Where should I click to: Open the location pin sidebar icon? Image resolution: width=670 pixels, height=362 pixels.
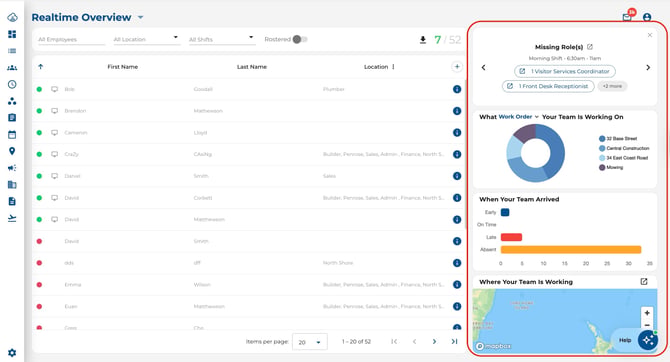12,151
